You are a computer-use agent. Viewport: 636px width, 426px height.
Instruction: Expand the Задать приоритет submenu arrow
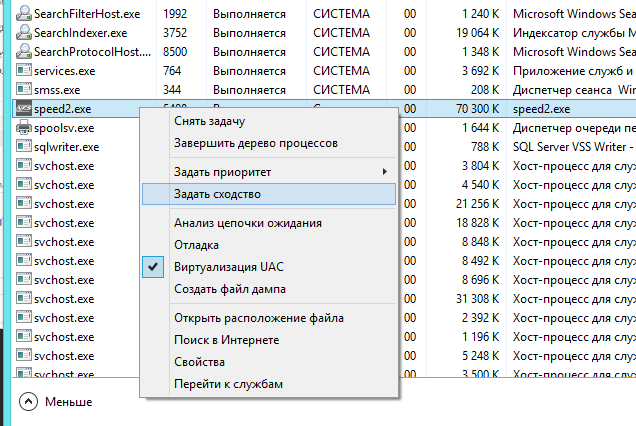coord(385,172)
